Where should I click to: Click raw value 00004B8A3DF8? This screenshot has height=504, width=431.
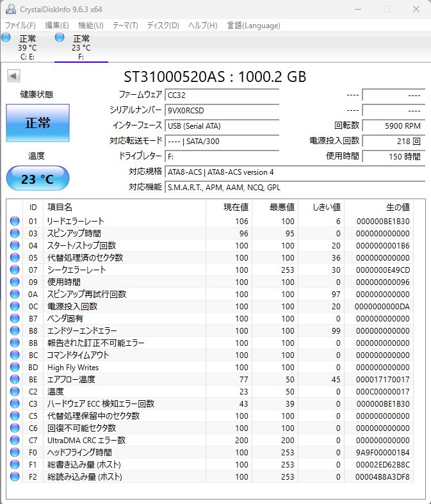382,477
